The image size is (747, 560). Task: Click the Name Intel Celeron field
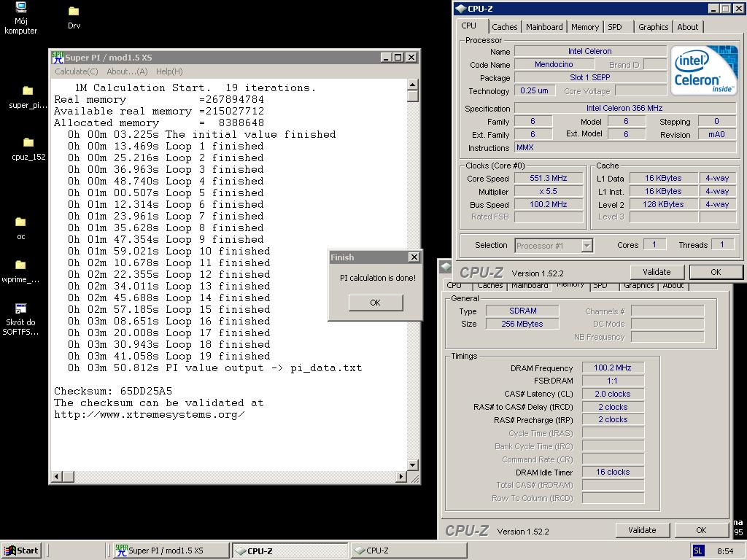589,51
